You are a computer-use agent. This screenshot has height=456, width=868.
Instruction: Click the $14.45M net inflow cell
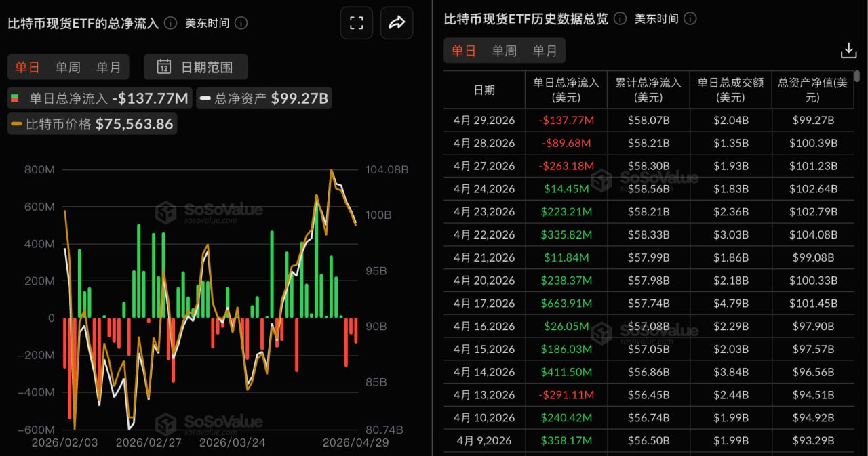click(x=566, y=189)
